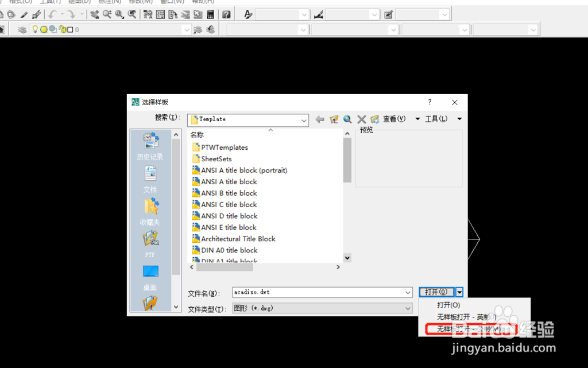The image size is (588, 368).
Task: Click the file list scroll down arrow
Action: [347, 258]
